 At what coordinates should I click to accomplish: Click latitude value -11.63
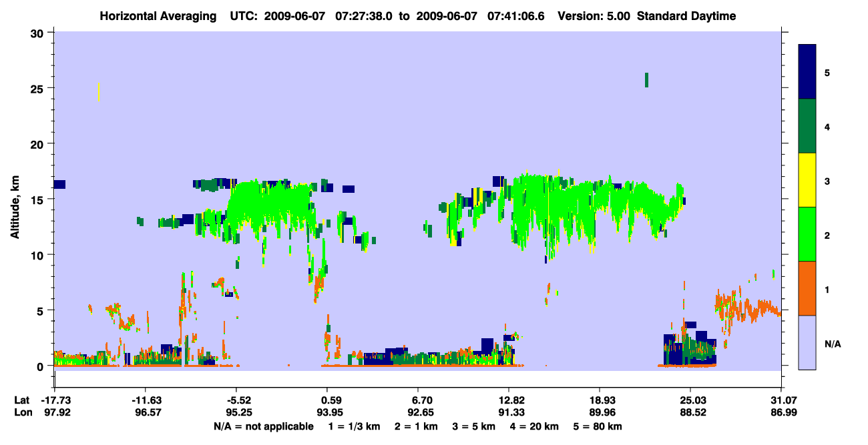coord(146,400)
